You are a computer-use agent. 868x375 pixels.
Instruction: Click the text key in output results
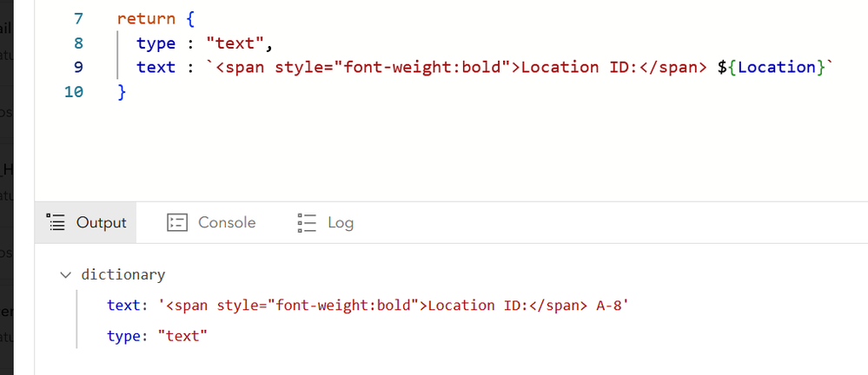(x=123, y=305)
